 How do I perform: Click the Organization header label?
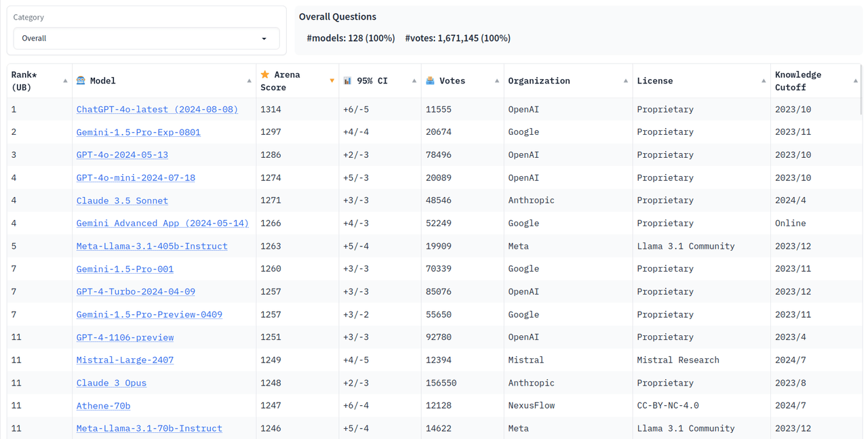tap(539, 81)
